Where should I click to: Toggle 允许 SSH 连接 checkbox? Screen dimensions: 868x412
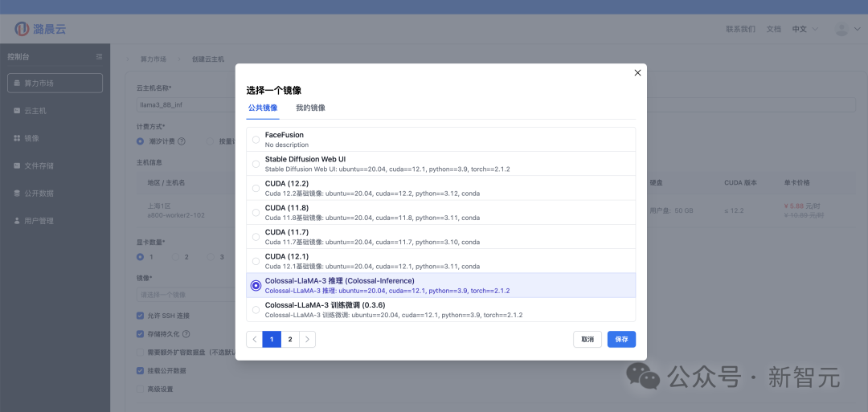[140, 316]
